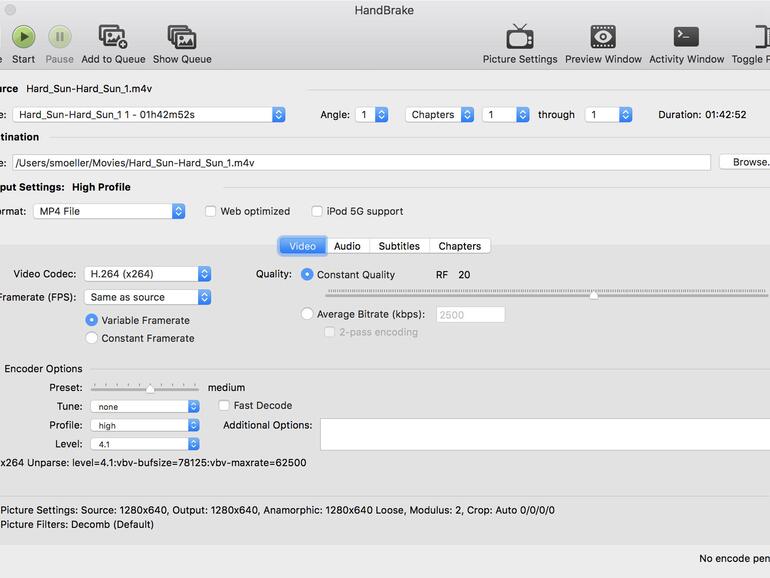The width and height of the screenshot is (770, 578).
Task: Open the Show Queue icon
Action: (x=181, y=37)
